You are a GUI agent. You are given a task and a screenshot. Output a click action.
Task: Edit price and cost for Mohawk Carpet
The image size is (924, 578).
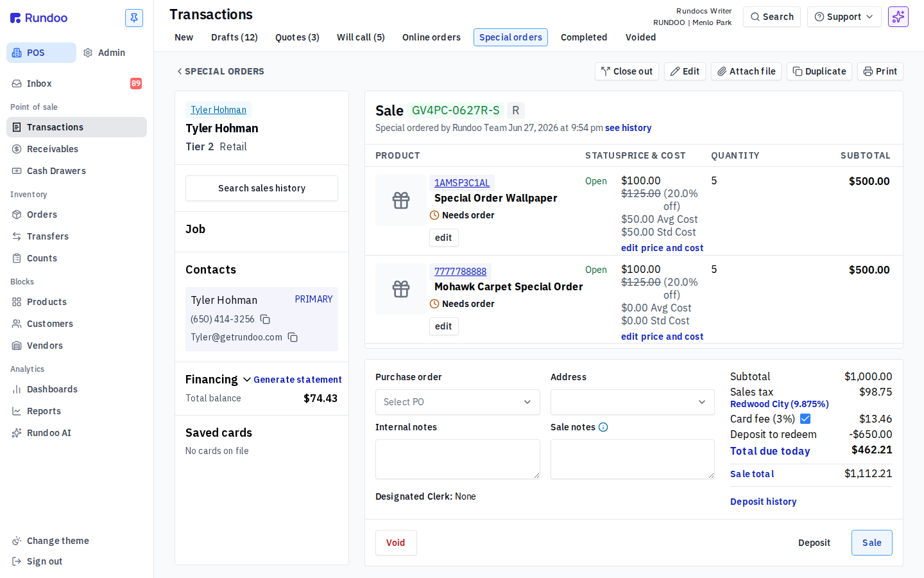point(662,337)
